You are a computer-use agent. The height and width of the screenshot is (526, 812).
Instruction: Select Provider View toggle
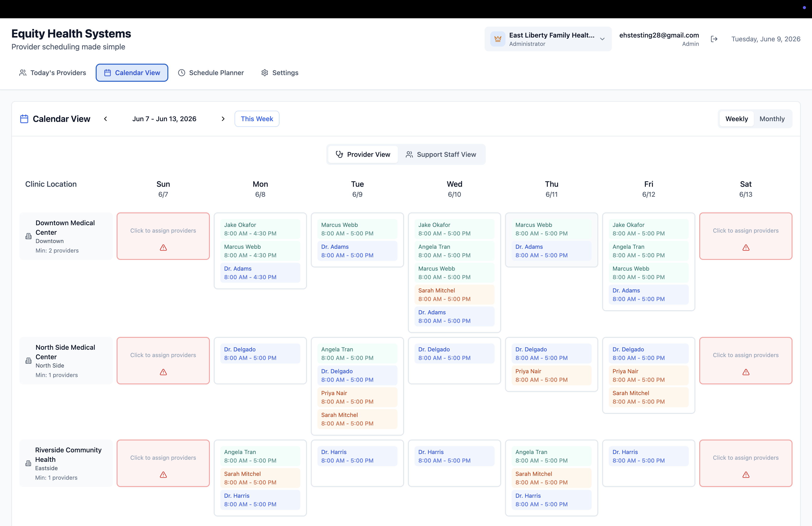click(363, 154)
